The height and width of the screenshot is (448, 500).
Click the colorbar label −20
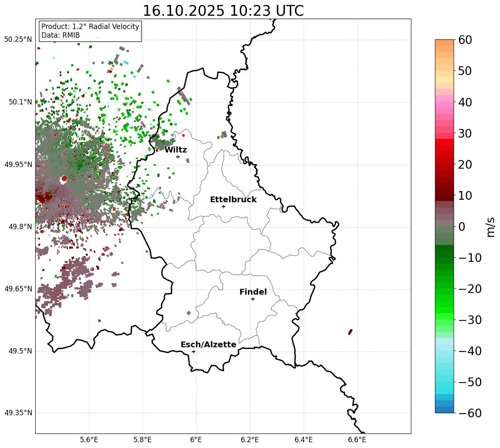coord(470,289)
